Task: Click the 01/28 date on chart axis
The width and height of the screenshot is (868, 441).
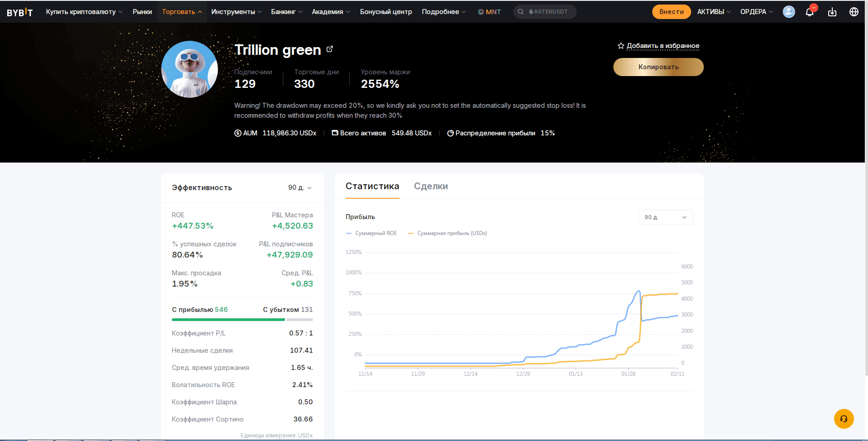Action: click(628, 374)
